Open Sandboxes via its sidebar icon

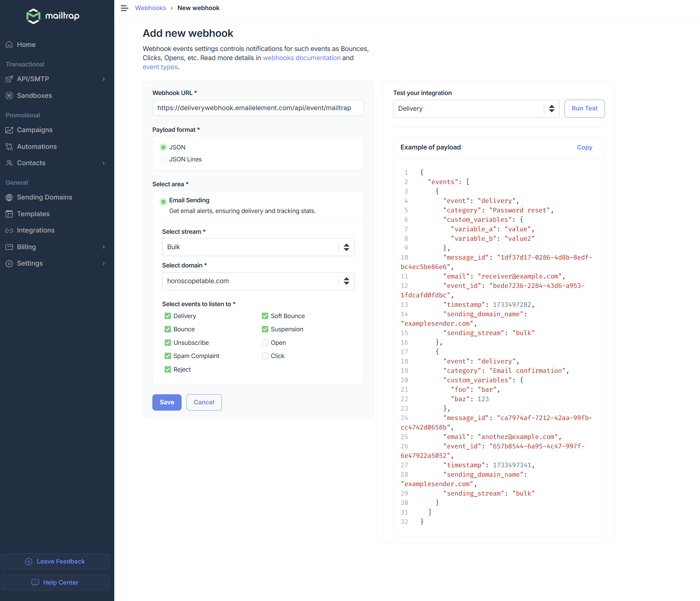pos(9,96)
